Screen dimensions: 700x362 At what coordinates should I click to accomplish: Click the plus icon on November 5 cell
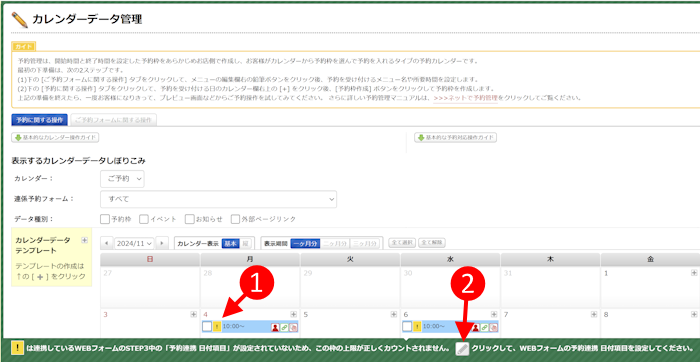tap(394, 314)
